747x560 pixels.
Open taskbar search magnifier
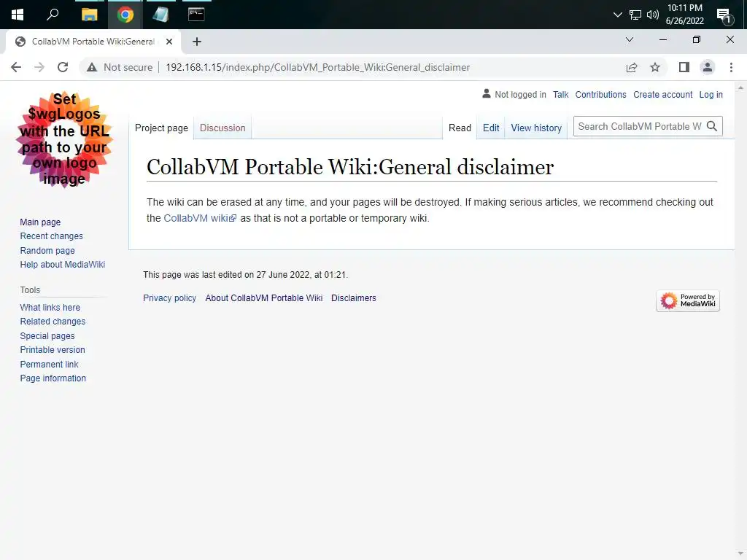pos(53,15)
